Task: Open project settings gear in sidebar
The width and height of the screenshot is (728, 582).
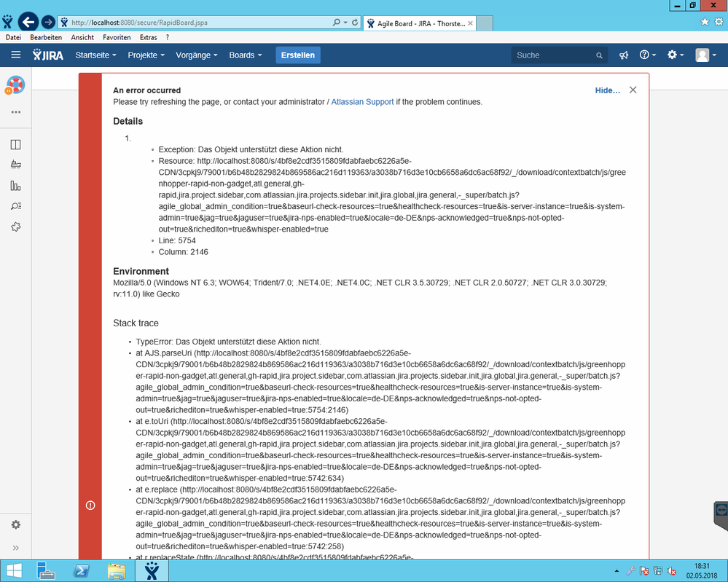Action: point(15,524)
